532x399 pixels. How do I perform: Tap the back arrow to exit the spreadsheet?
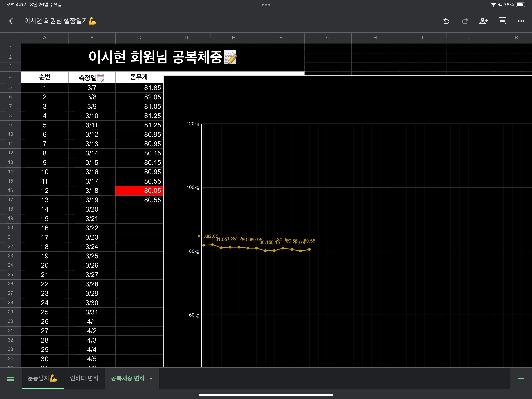point(11,21)
